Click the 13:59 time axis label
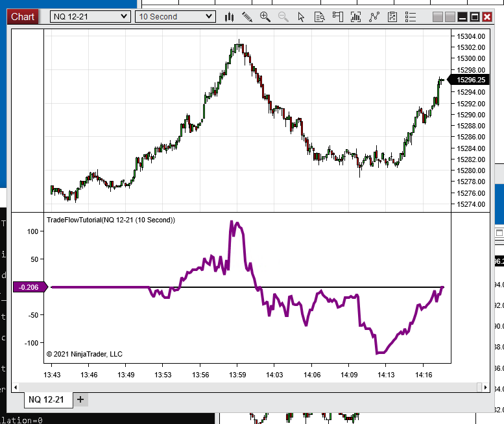Image resolution: width=504 pixels, height=424 pixels. (x=237, y=375)
